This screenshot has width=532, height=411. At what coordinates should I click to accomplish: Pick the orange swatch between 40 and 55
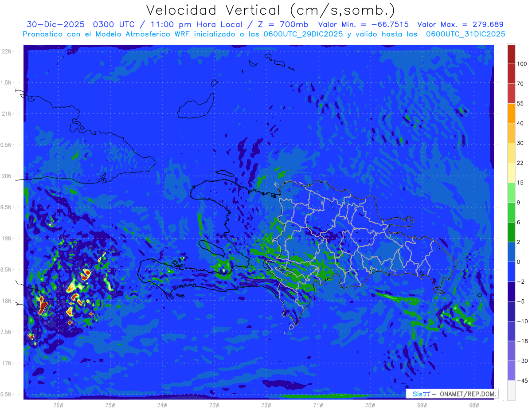511,113
